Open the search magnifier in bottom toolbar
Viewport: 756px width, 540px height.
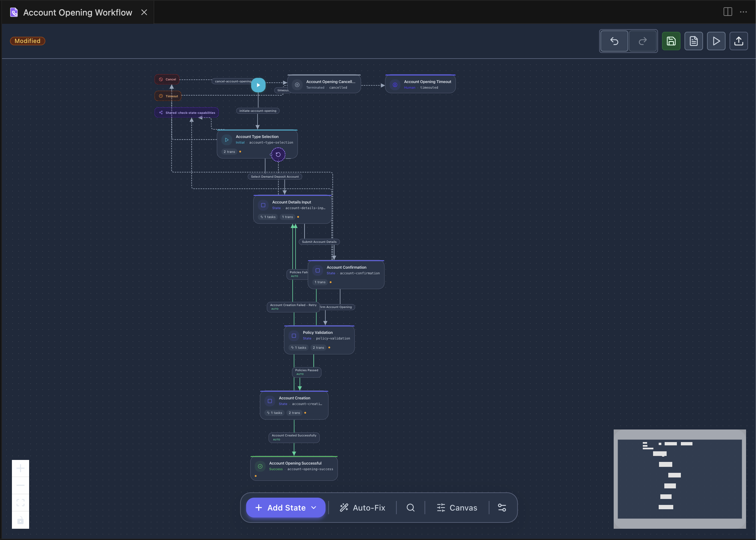(410, 508)
